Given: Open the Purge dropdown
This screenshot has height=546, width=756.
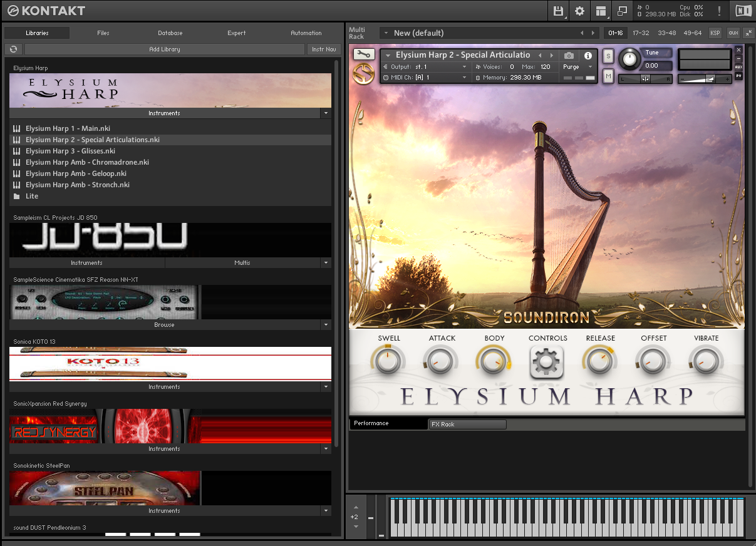Looking at the screenshot, I should 577,66.
